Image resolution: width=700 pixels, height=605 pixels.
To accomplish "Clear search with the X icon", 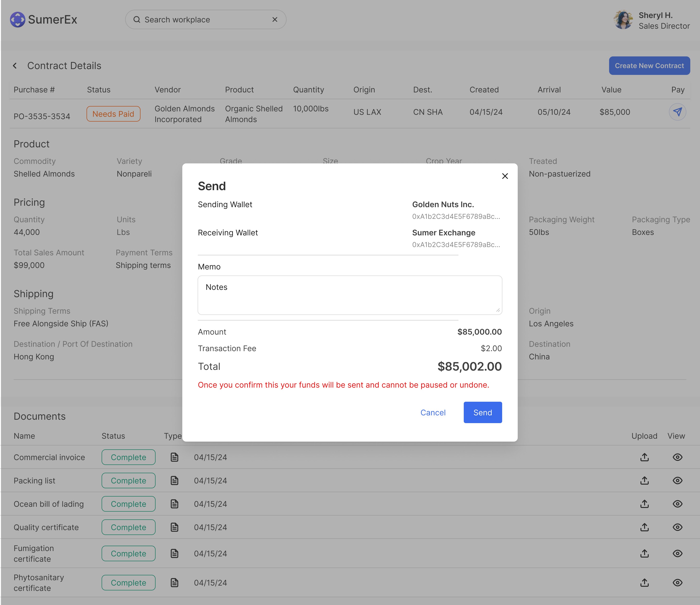I will click(x=275, y=20).
